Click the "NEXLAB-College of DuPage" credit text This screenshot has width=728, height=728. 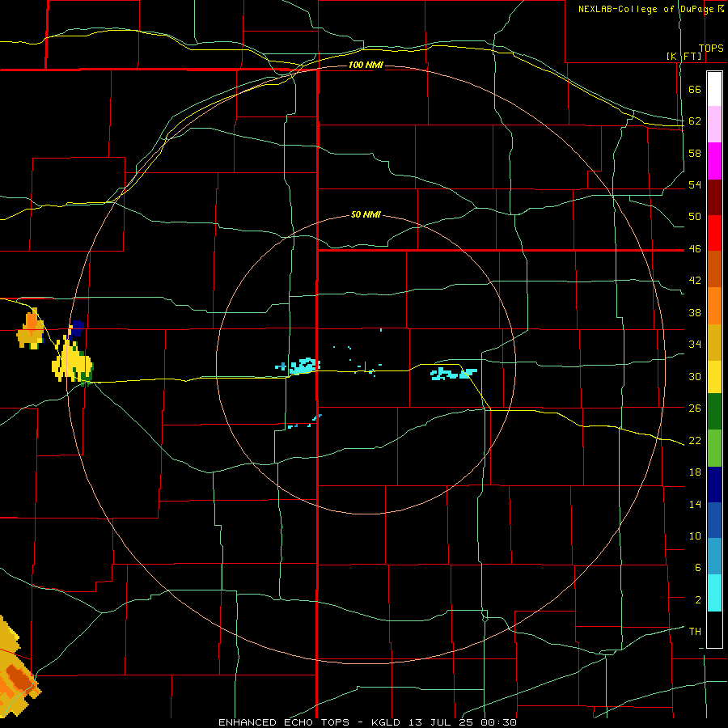[645, 9]
